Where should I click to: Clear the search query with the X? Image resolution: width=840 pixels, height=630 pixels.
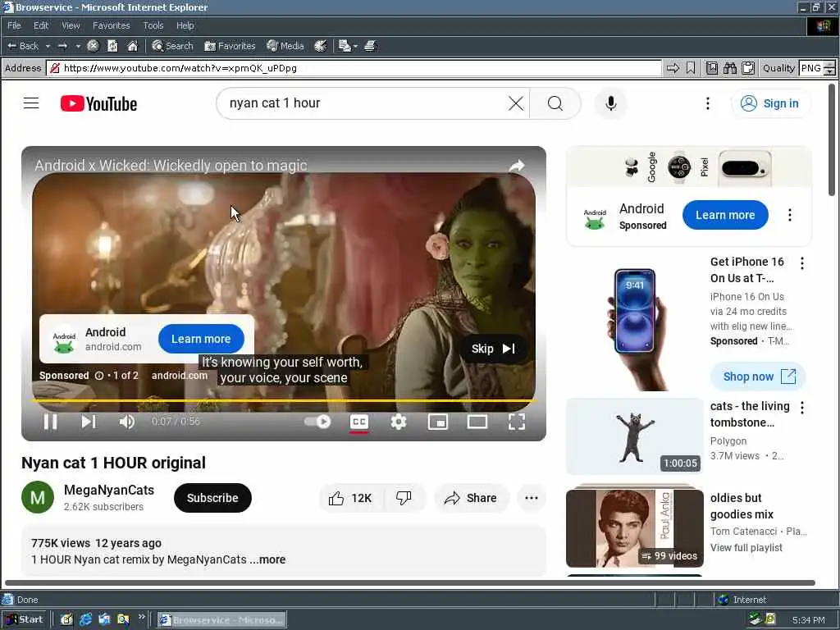(x=516, y=103)
